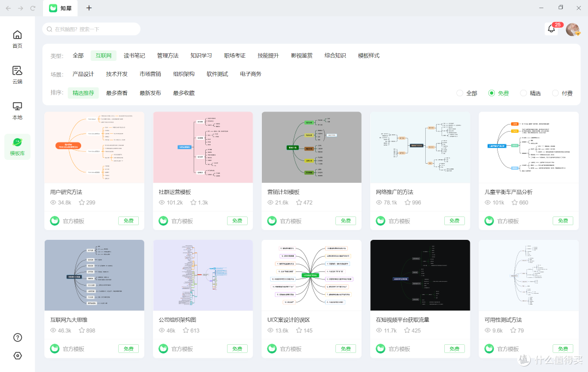Filter by 电子商务 scene
588x372 pixels.
coord(250,74)
